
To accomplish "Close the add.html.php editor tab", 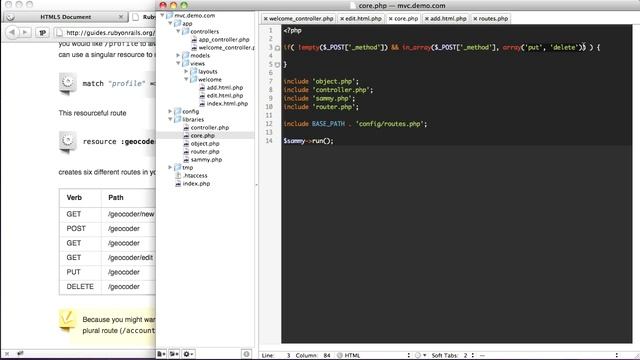I will pyautogui.click(x=427, y=19).
